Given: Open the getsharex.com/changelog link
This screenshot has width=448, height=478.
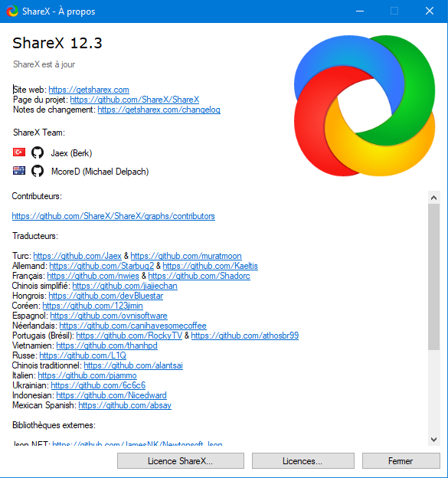Looking at the screenshot, I should click(x=159, y=110).
